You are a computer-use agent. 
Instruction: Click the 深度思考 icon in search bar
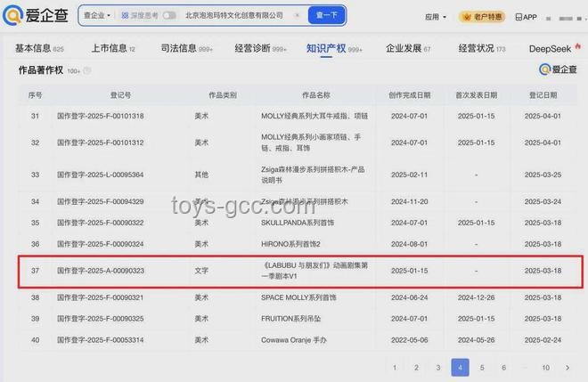(x=125, y=15)
